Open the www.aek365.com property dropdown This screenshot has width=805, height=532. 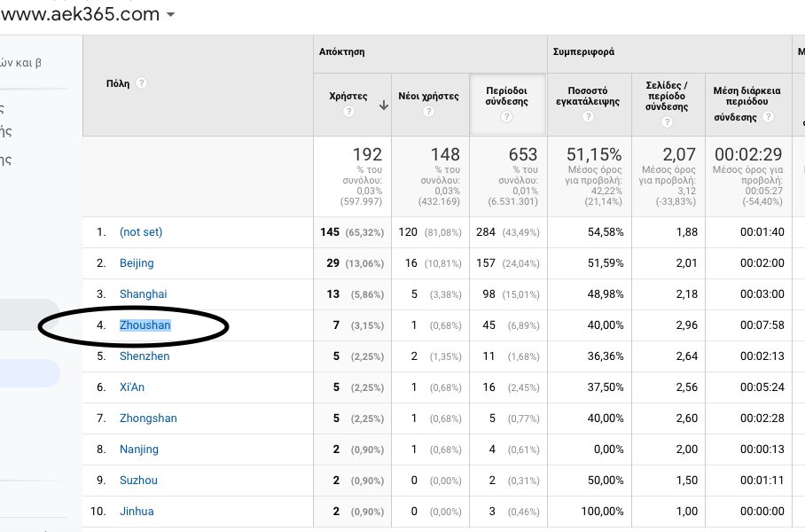point(170,15)
